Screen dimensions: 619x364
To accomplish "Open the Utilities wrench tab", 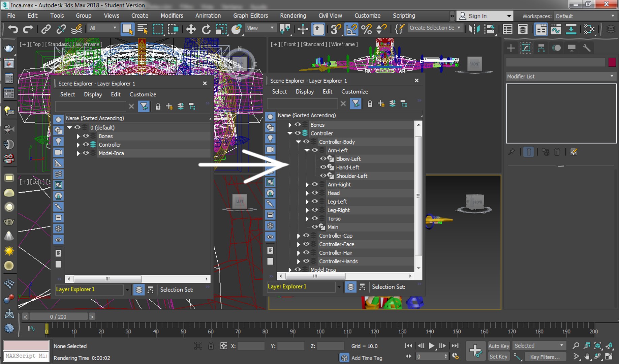I will [587, 48].
